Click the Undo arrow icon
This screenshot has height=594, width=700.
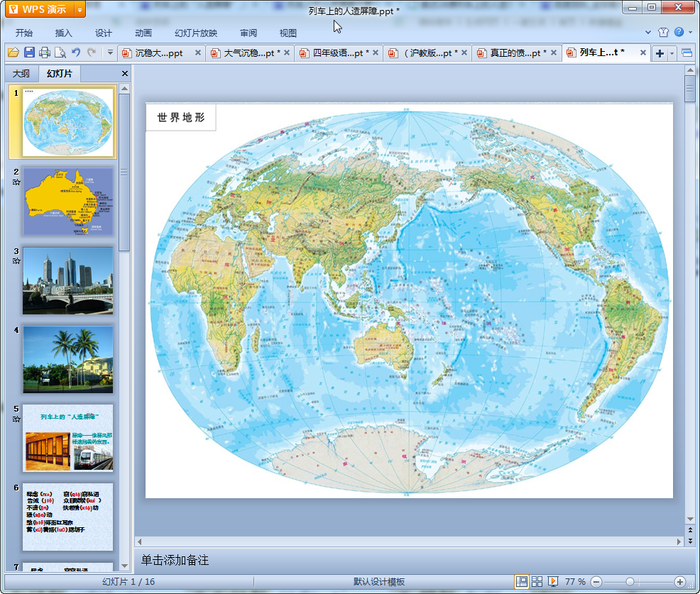pyautogui.click(x=76, y=53)
